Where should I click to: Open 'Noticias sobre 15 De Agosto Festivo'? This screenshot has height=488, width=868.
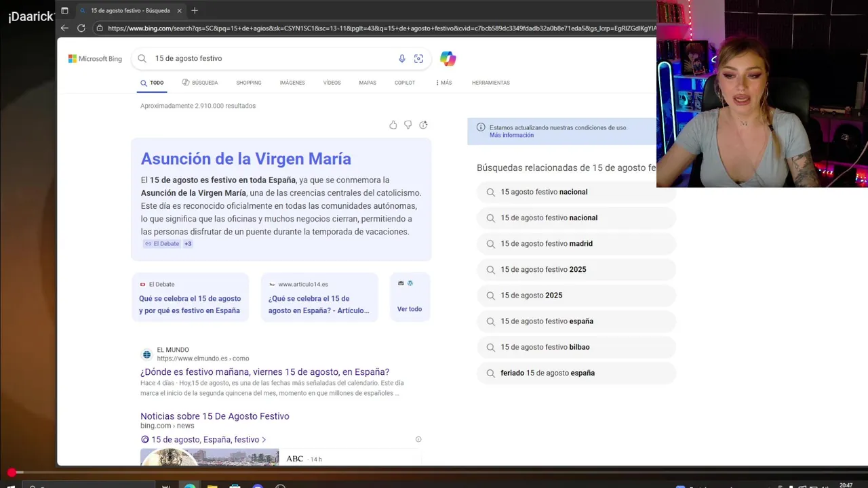click(215, 416)
